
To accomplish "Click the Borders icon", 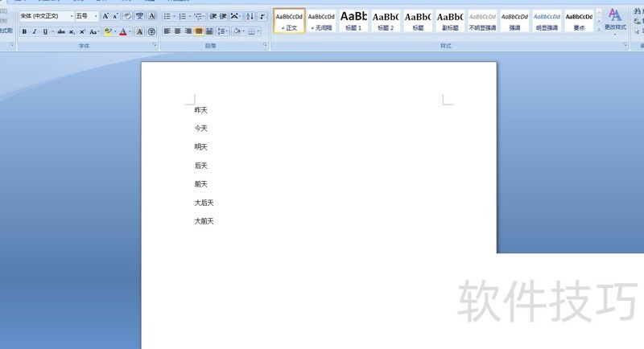I will (251, 31).
